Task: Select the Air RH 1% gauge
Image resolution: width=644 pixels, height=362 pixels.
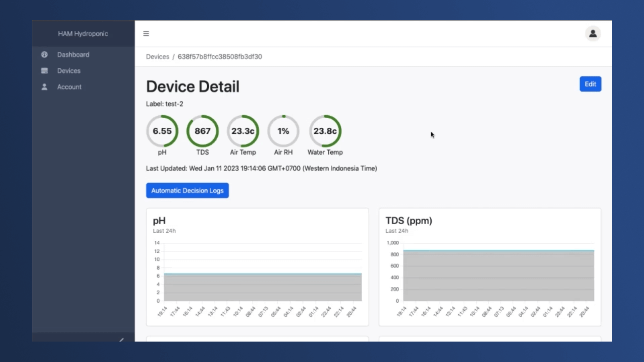Action: [283, 131]
